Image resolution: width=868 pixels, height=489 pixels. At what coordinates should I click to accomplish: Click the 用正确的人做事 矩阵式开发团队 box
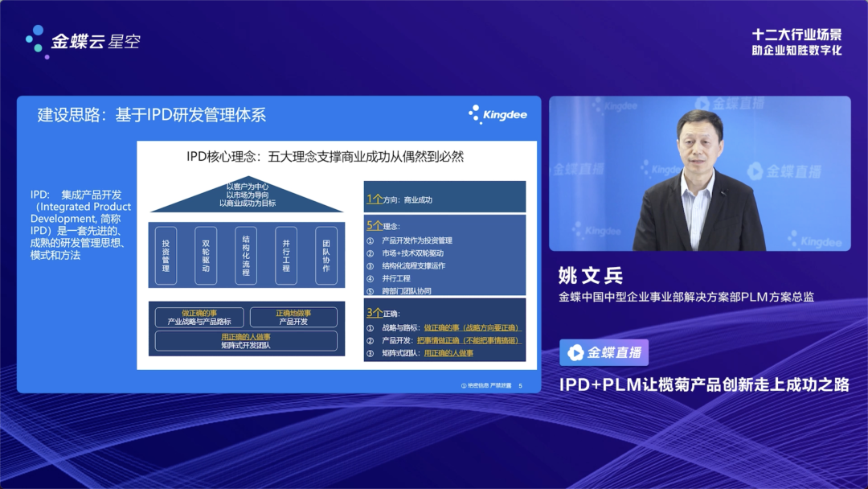click(x=246, y=341)
